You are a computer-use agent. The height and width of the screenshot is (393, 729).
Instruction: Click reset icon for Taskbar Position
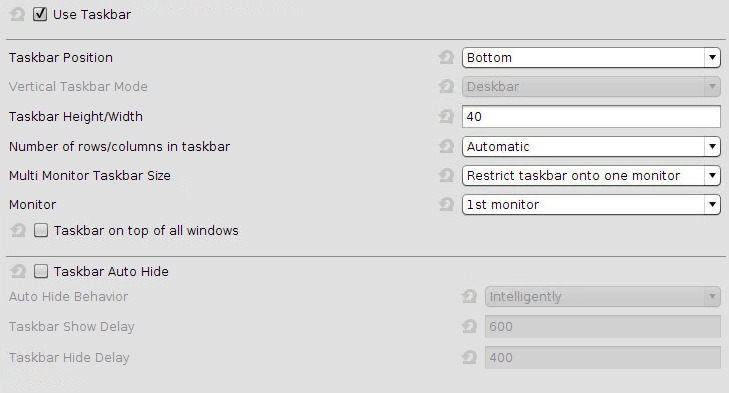446,58
